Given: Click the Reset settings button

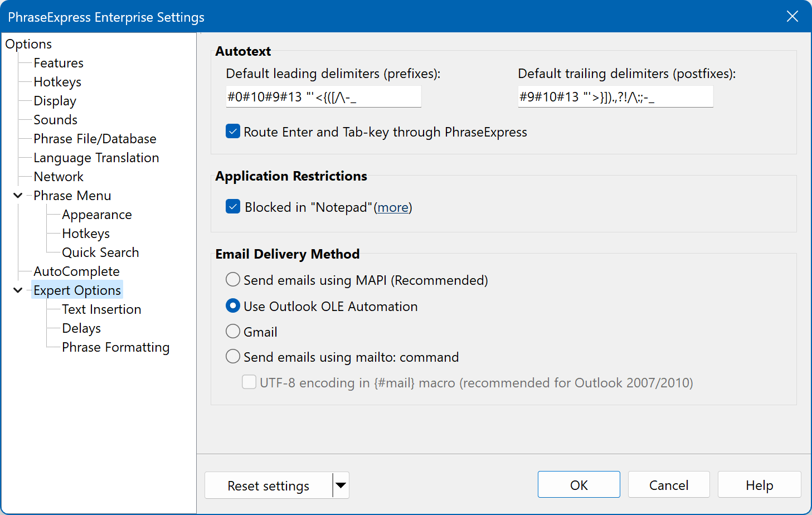Looking at the screenshot, I should 269,485.
